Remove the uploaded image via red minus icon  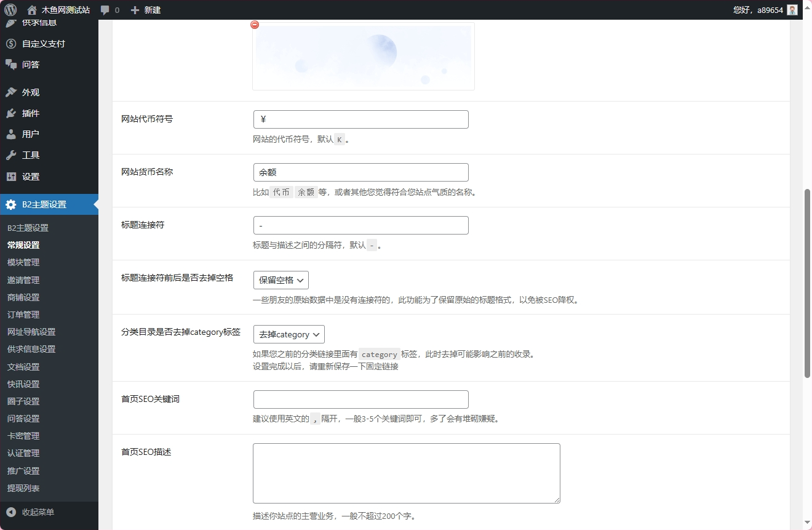[x=255, y=25]
